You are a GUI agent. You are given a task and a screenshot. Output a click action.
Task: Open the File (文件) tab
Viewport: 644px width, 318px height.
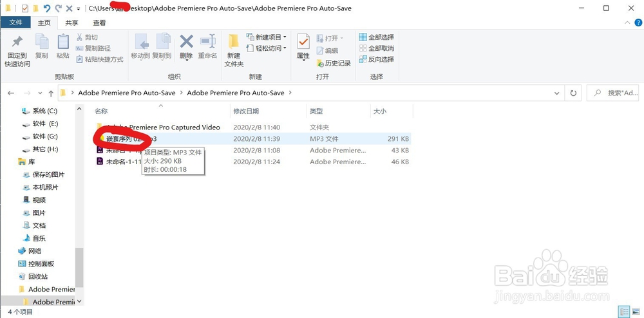[15, 23]
